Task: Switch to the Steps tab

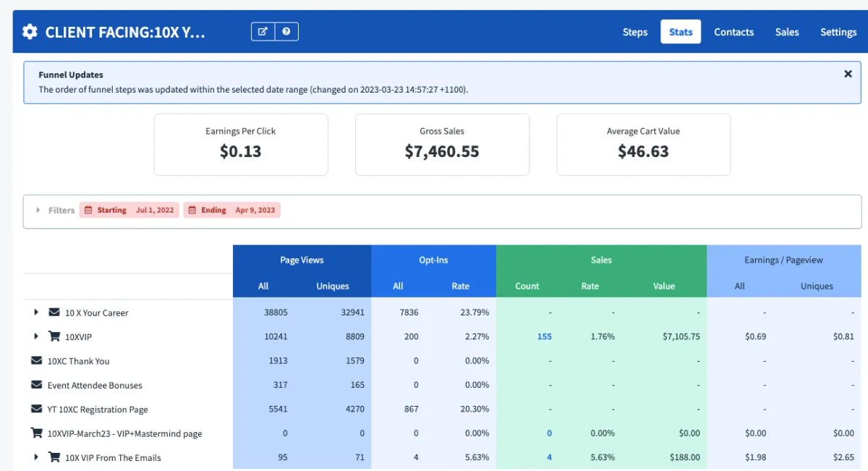Action: tap(634, 32)
